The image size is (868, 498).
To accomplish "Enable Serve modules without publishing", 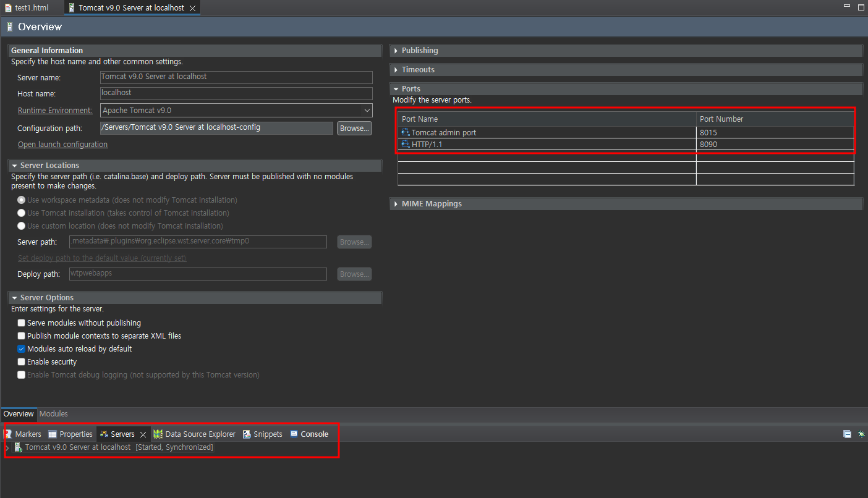I will [x=22, y=323].
